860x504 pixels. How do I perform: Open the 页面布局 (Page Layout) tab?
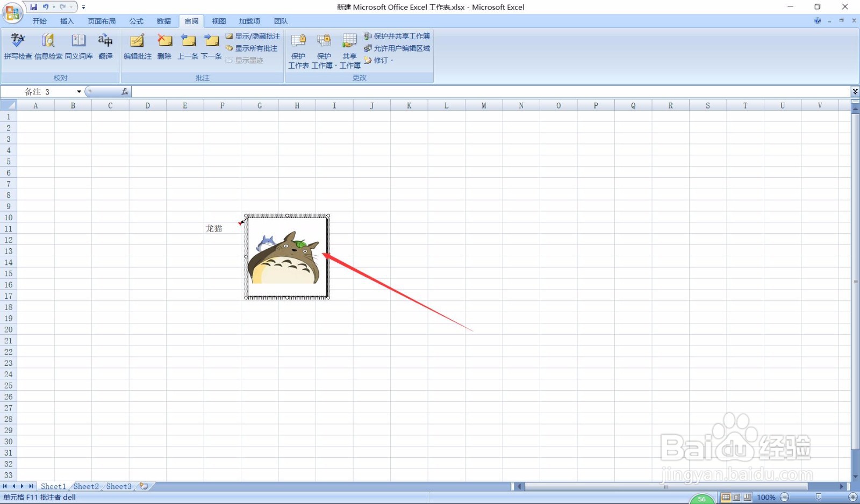[x=102, y=21]
